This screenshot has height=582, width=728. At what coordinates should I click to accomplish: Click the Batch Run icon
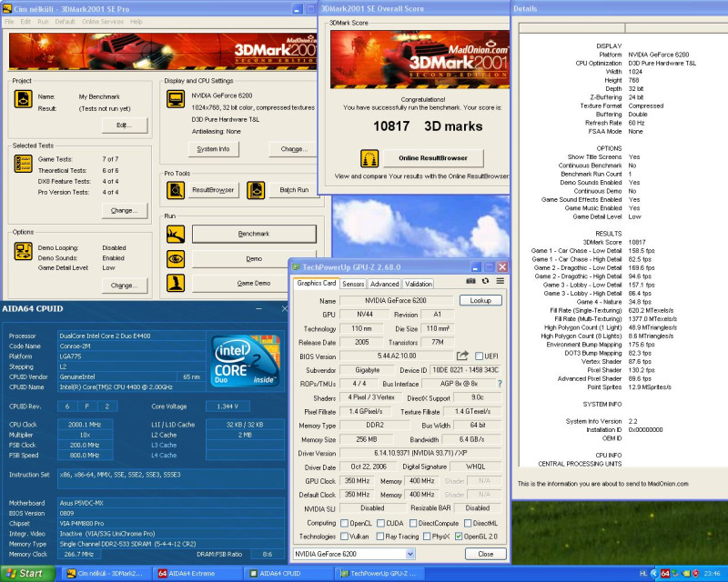257,190
